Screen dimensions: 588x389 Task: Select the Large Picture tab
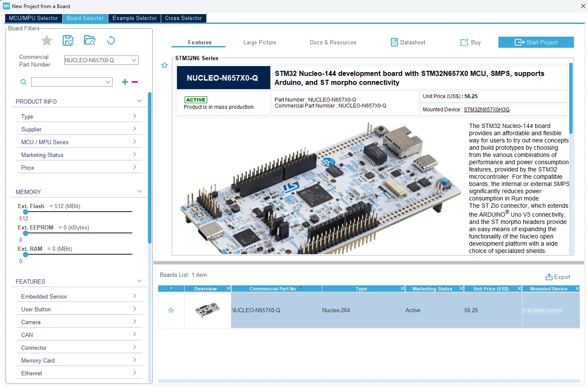coord(260,42)
